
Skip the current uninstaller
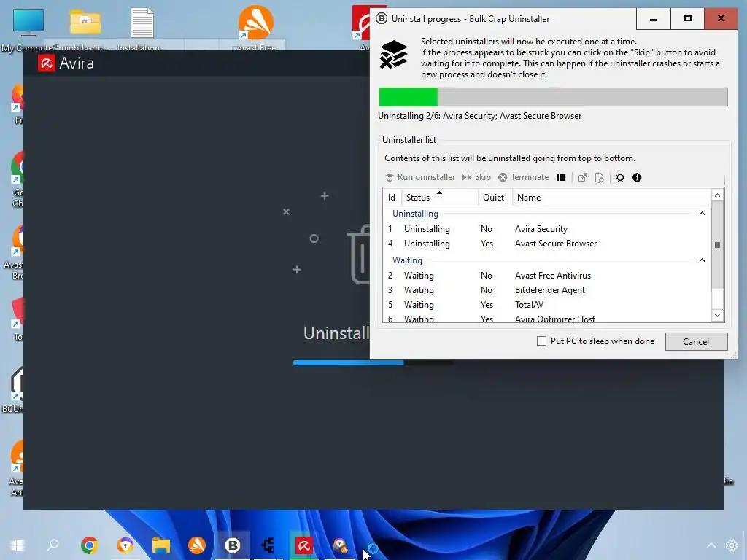coord(476,177)
